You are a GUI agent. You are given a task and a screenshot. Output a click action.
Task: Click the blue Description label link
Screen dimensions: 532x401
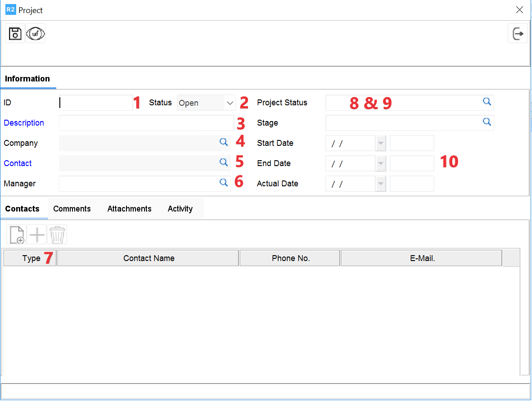coord(24,123)
